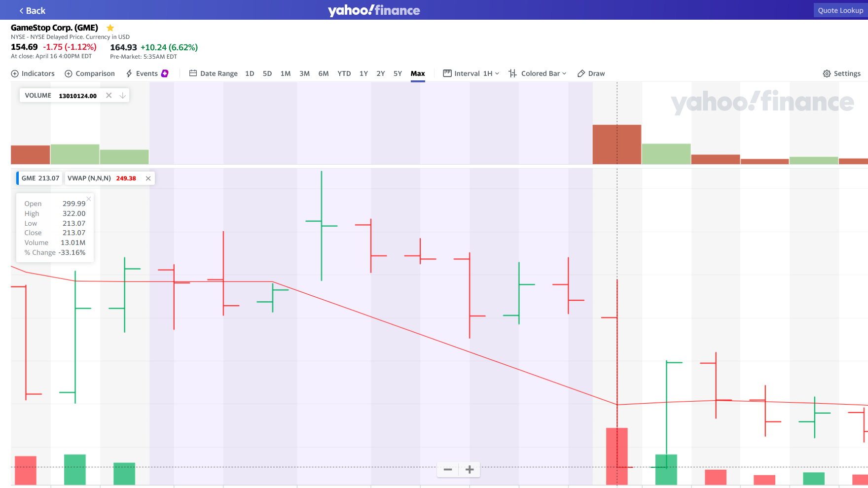The height and width of the screenshot is (488, 868).
Task: Go back using the Back button
Action: tap(32, 10)
